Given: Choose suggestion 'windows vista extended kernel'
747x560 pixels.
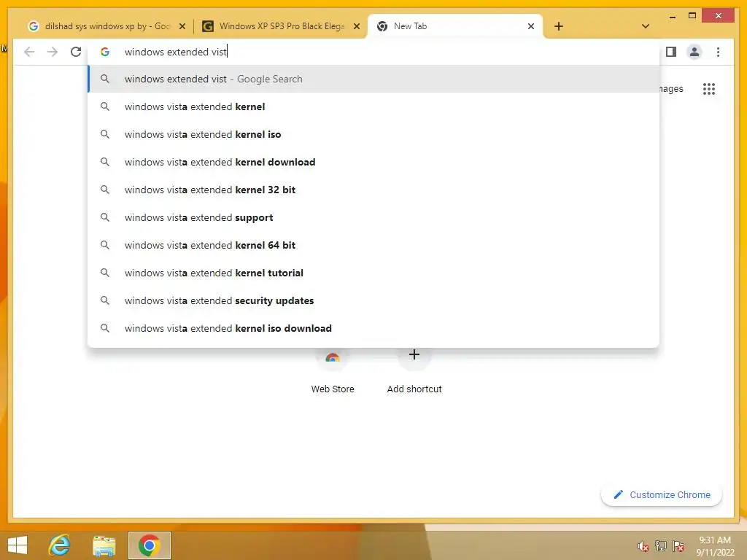Looking at the screenshot, I should (374, 106).
